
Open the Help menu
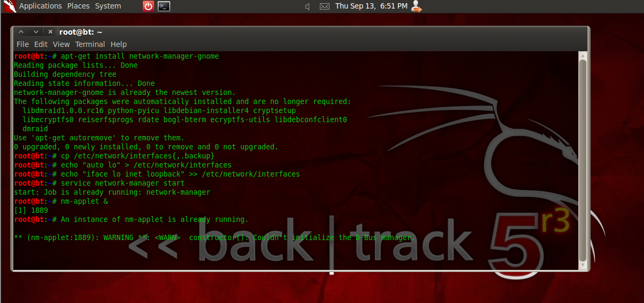tap(119, 44)
